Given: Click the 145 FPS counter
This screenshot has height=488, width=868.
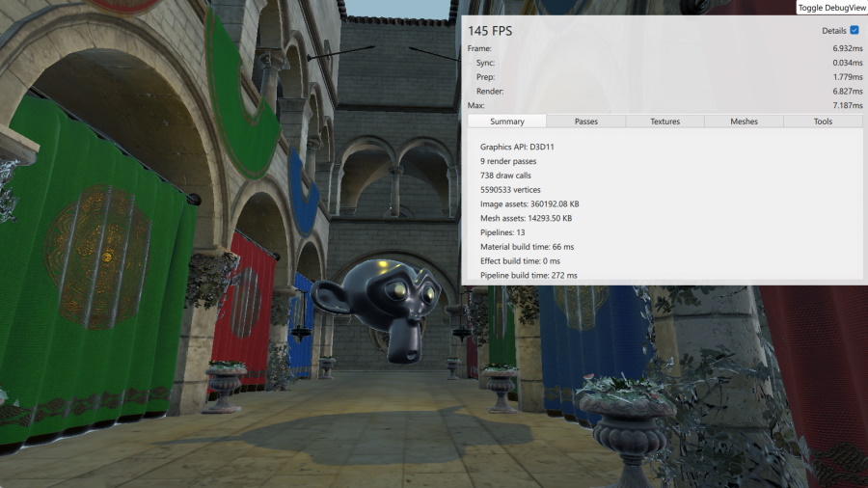Looking at the screenshot, I should (490, 31).
